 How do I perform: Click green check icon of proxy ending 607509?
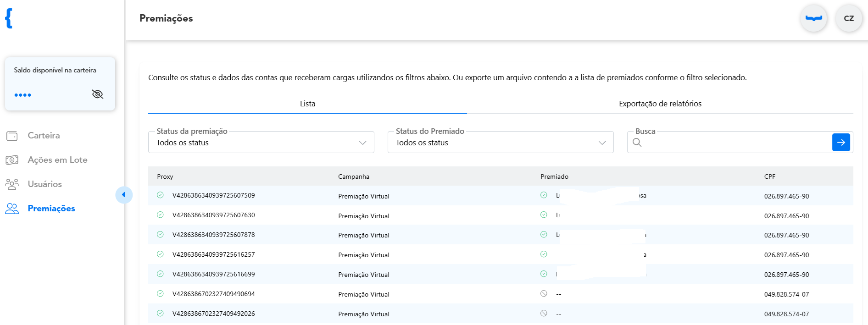(x=160, y=195)
